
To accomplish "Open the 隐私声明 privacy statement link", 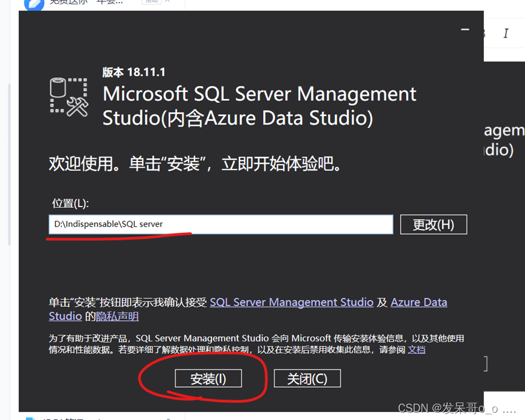I will (117, 317).
